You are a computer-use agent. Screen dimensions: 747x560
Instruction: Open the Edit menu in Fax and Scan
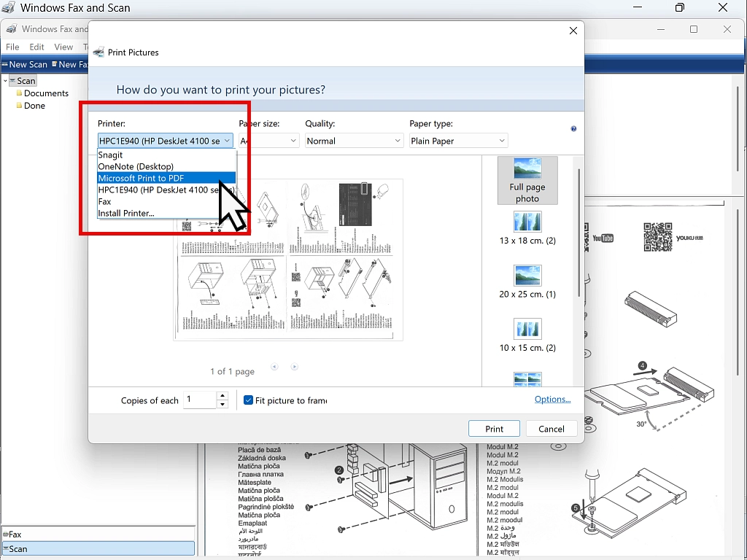pos(36,47)
